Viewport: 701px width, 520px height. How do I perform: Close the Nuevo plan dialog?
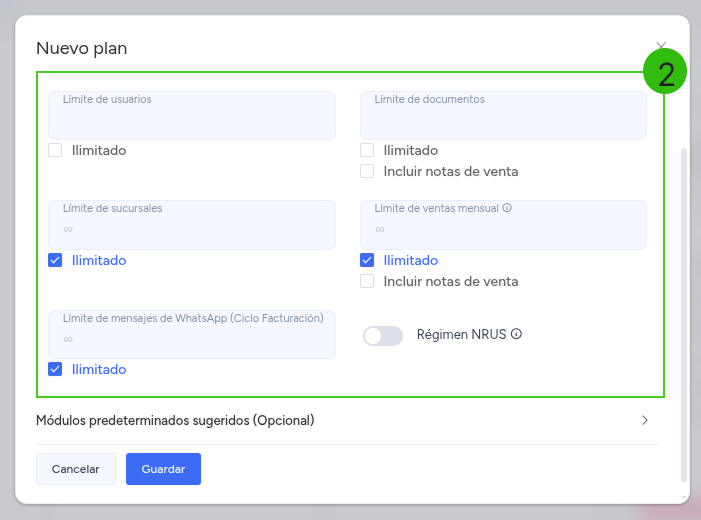[x=661, y=46]
